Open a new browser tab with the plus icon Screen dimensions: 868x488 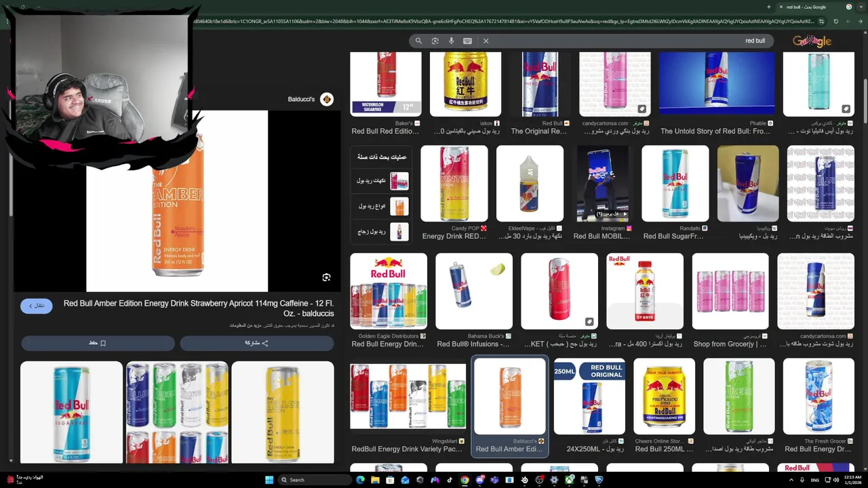click(768, 7)
